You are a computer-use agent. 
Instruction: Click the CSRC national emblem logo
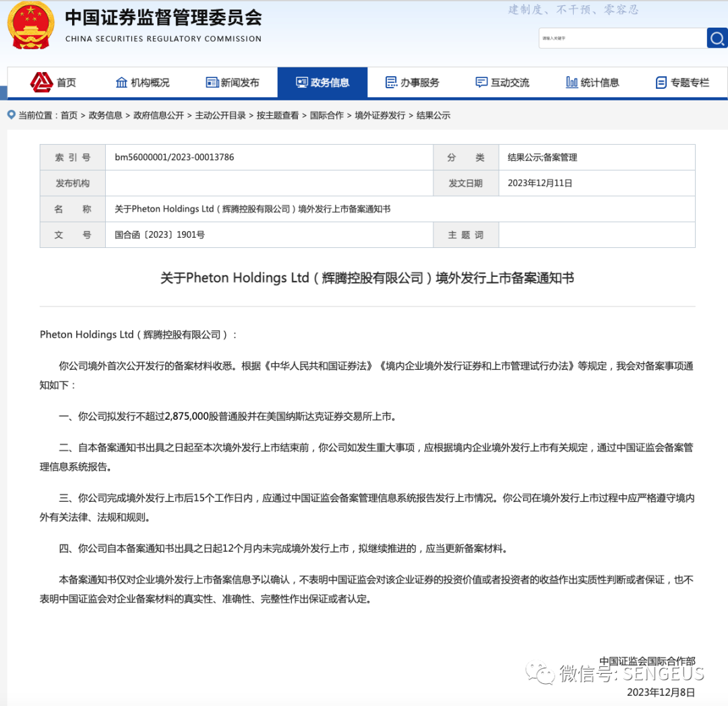30,26
